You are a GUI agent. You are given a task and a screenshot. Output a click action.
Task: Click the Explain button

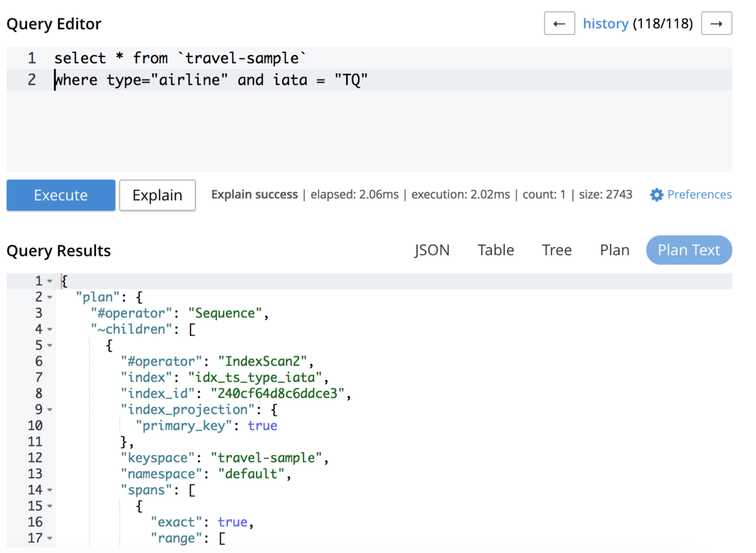(157, 195)
